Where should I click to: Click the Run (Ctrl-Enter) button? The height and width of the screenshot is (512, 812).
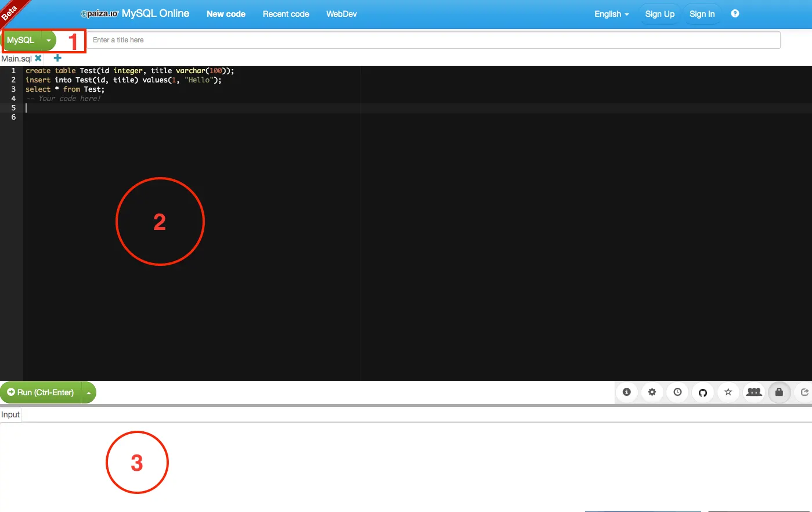click(41, 392)
